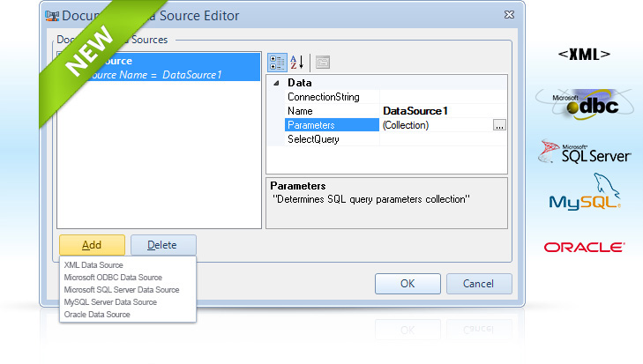Confirm with the OK button
This screenshot has width=643, height=364.
407,284
